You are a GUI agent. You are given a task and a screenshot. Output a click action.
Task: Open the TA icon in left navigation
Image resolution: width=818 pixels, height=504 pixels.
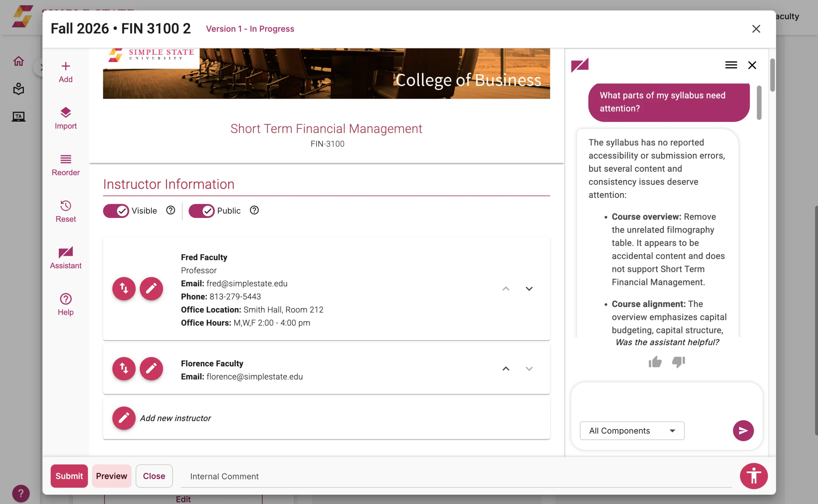pos(19,117)
